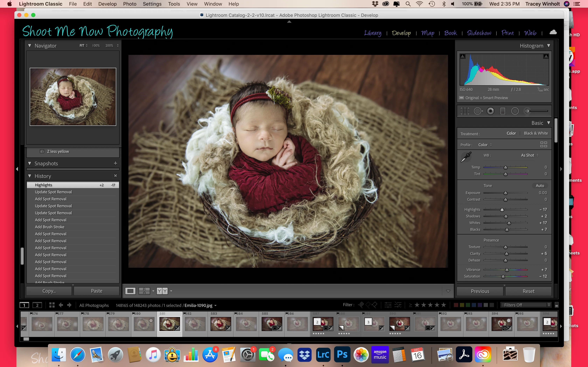The image size is (588, 367).
Task: Open the Develop menu in menu bar
Action: 107,4
